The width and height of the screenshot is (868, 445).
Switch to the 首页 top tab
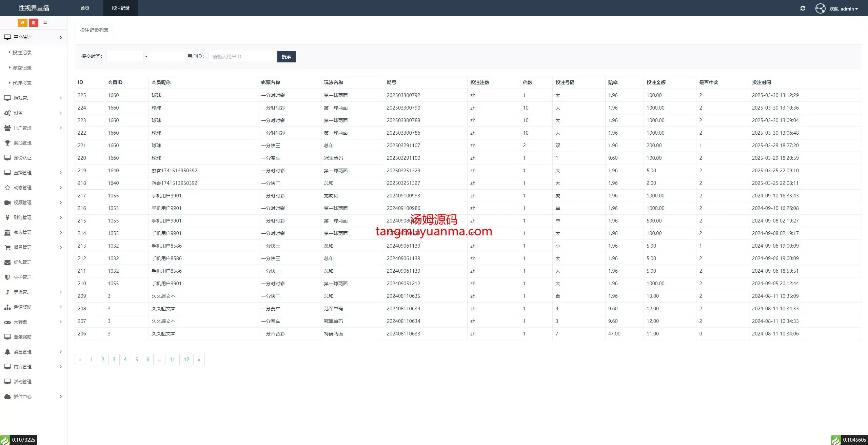[x=85, y=8]
